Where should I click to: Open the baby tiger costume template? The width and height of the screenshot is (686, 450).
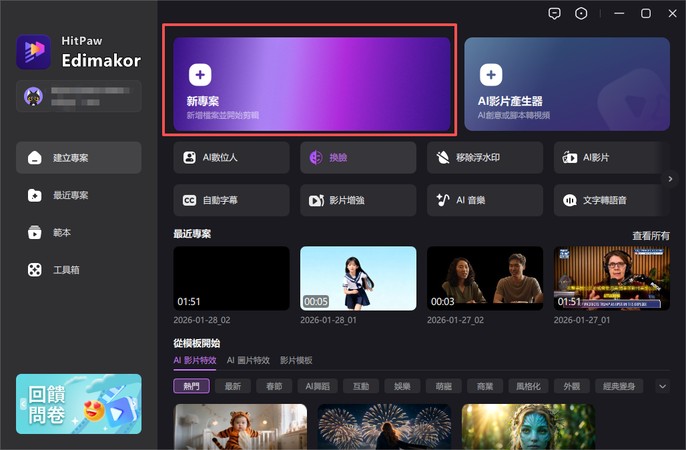click(x=240, y=426)
